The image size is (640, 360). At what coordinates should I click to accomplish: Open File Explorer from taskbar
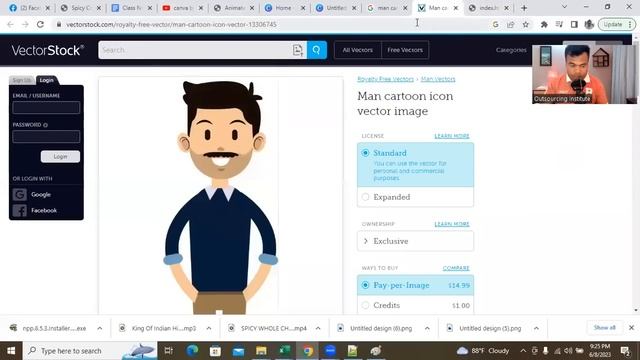pos(261,351)
